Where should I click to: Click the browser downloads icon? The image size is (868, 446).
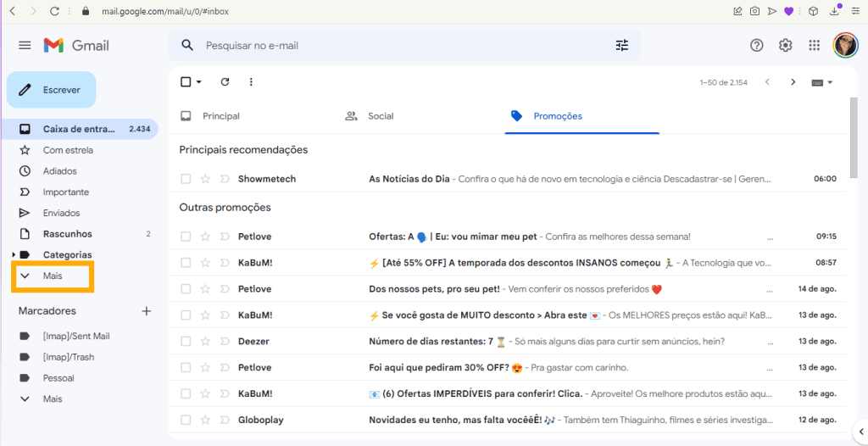click(835, 11)
